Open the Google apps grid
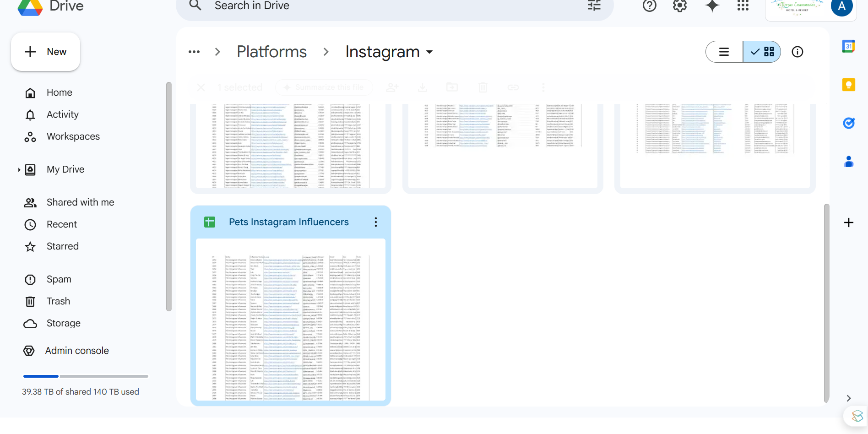The image size is (868, 434). click(743, 5)
